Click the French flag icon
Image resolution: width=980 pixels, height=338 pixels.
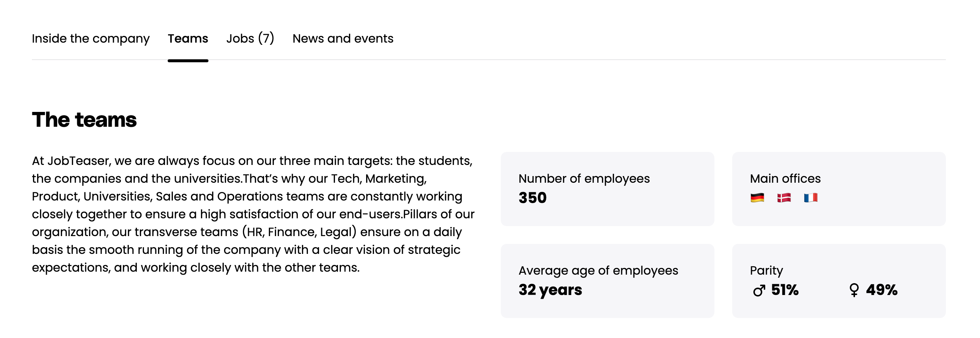pos(810,198)
